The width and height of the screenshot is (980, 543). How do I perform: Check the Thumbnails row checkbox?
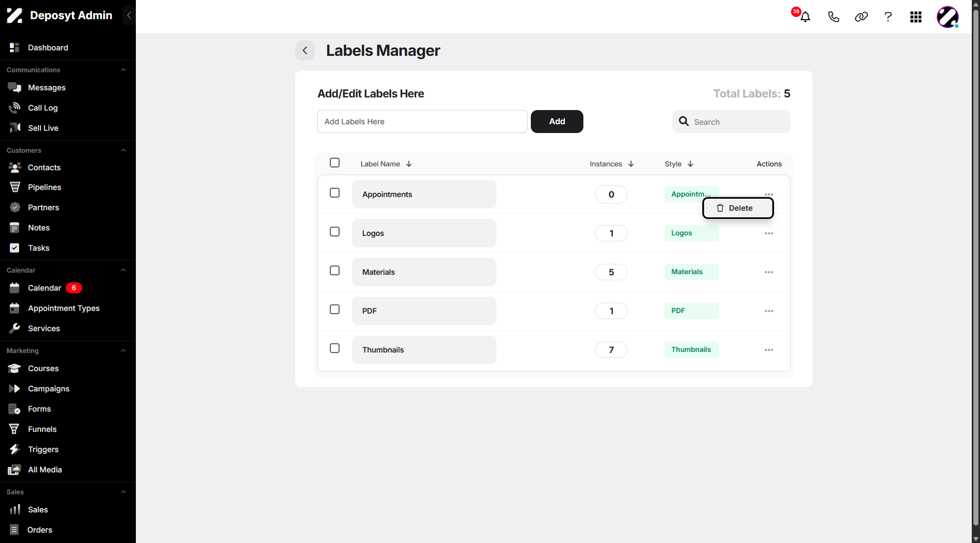335,348
